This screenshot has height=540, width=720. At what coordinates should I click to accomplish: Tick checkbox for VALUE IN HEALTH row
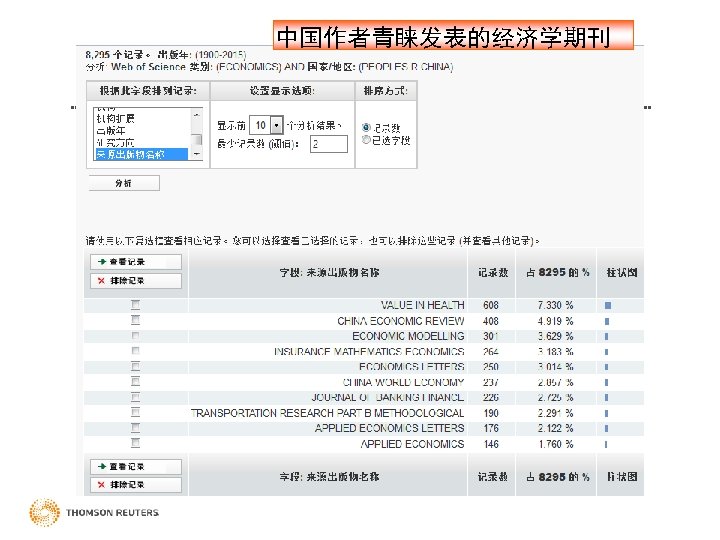[x=135, y=304]
